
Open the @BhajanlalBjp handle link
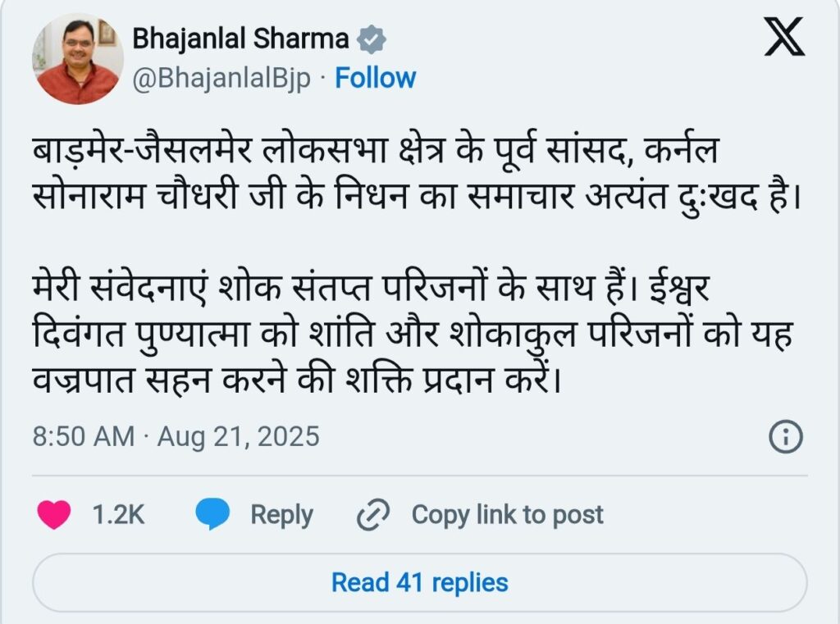(x=221, y=79)
